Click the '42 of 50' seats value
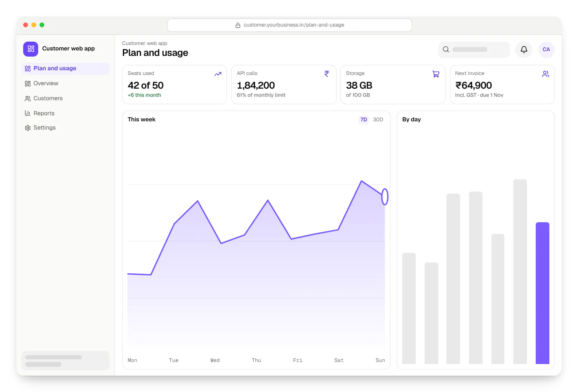 coord(146,85)
